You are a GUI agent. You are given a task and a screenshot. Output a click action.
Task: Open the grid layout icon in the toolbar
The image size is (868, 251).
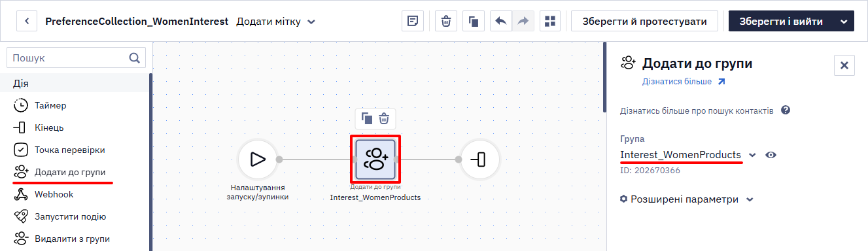(550, 21)
